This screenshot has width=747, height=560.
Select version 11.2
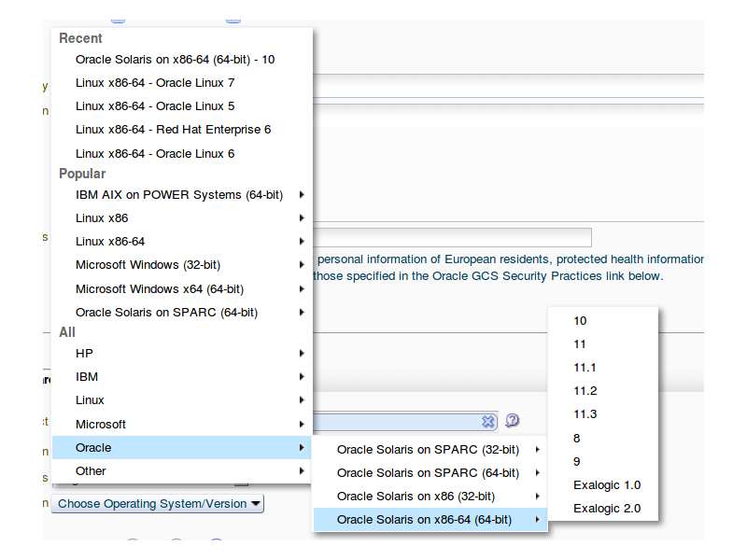tap(603, 391)
